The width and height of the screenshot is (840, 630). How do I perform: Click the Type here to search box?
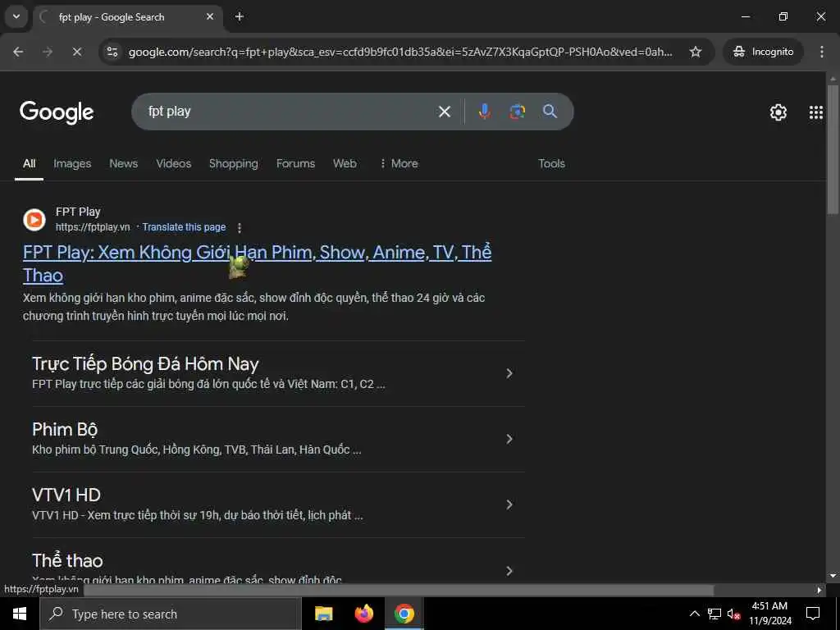(171, 614)
